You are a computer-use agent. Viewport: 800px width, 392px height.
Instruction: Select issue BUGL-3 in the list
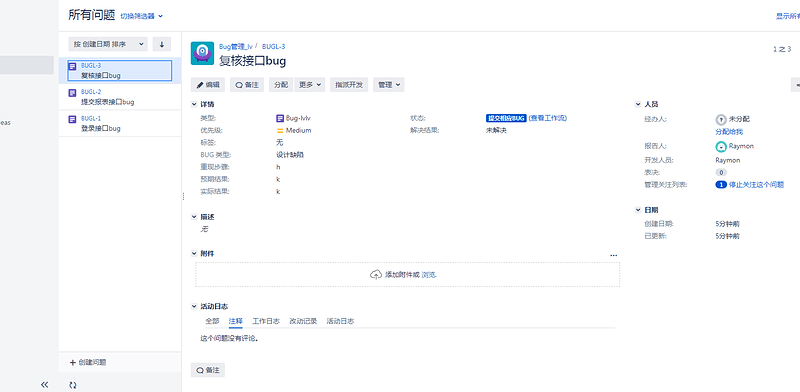click(120, 70)
